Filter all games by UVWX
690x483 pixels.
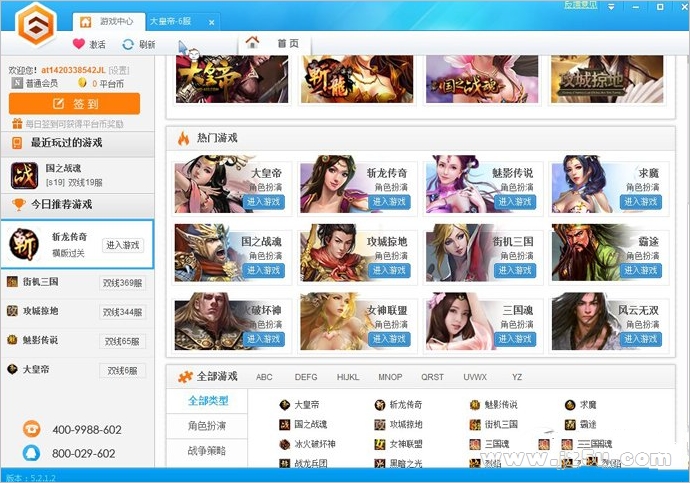[x=475, y=377]
